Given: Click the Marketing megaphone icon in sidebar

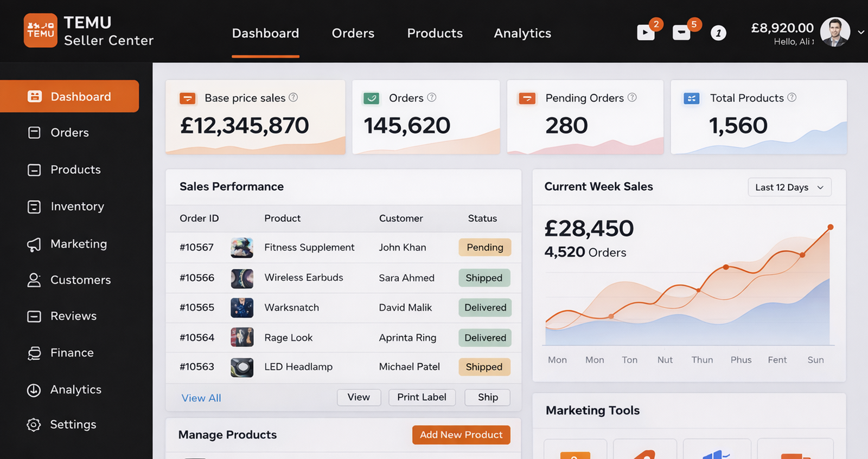Looking at the screenshot, I should coord(34,244).
